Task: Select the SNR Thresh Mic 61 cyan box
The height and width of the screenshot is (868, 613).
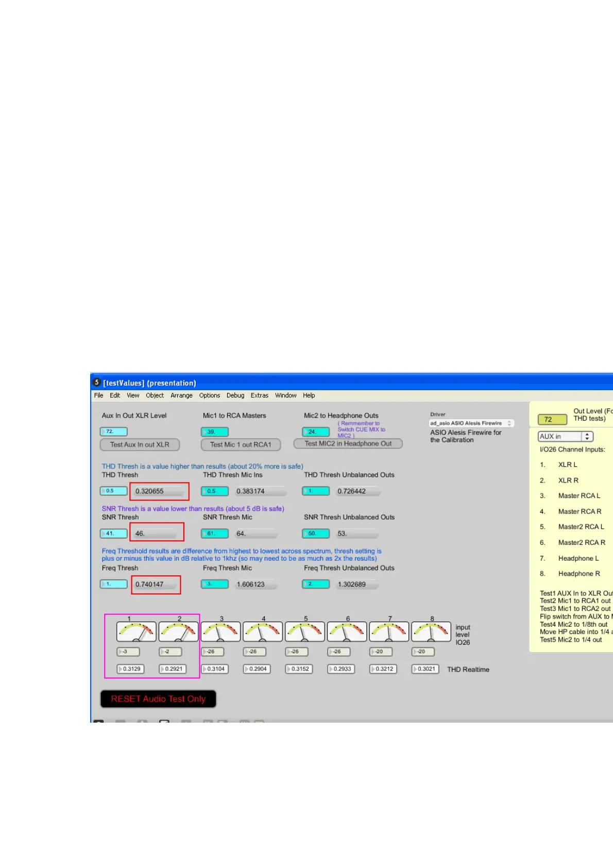Action: tap(214, 533)
